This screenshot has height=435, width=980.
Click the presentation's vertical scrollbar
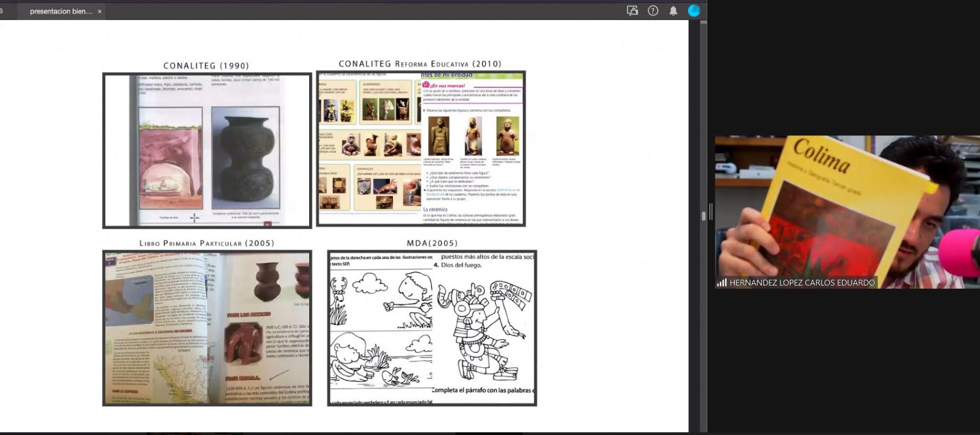pos(703,216)
